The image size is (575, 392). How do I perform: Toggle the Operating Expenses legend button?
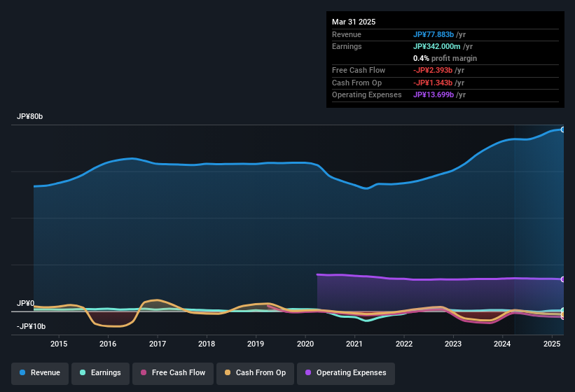coord(345,373)
